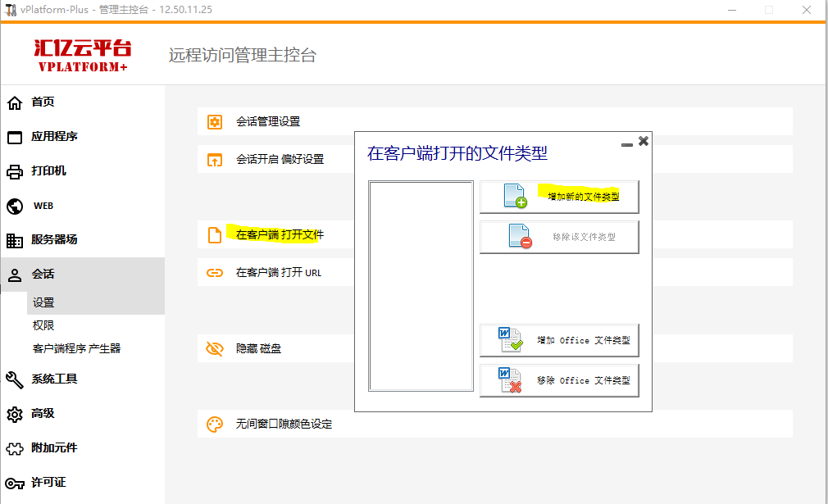The width and height of the screenshot is (828, 504).
Task: Click the hidden disk crossed-eye icon
Action: pyautogui.click(x=215, y=349)
